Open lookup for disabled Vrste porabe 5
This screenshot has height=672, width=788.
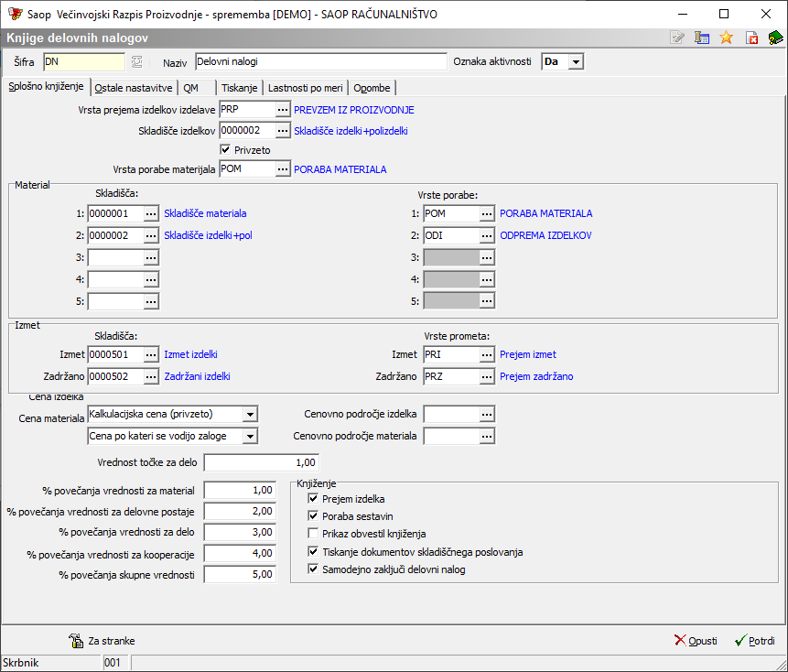[x=487, y=301]
